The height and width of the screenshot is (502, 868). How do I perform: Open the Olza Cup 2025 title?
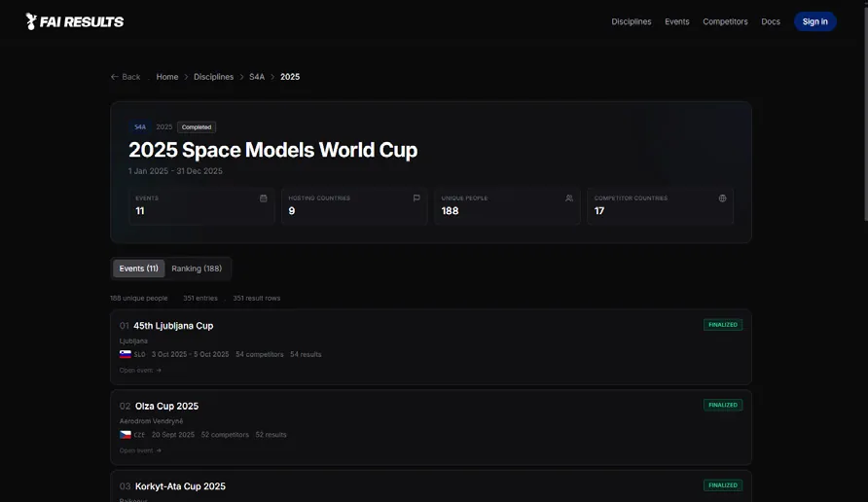[x=166, y=407]
